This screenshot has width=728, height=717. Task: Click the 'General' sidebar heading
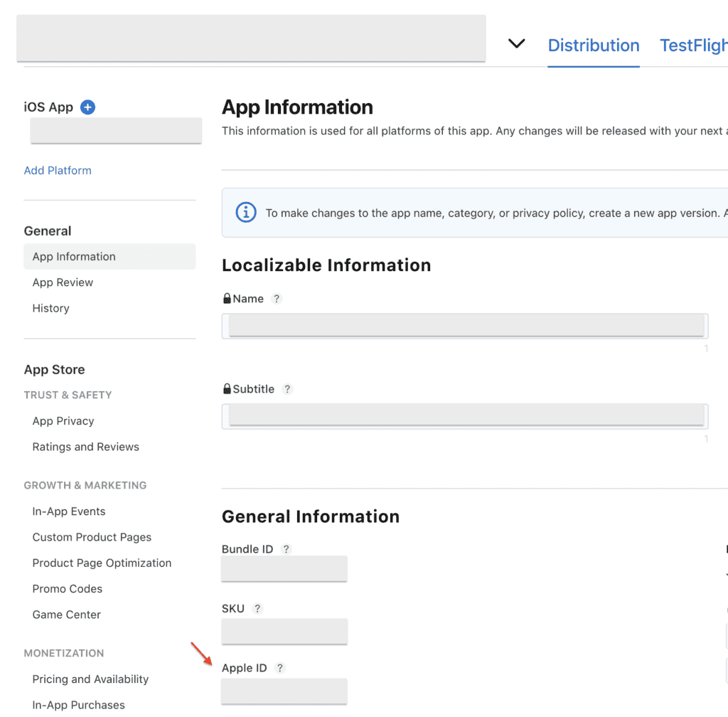[x=48, y=230]
